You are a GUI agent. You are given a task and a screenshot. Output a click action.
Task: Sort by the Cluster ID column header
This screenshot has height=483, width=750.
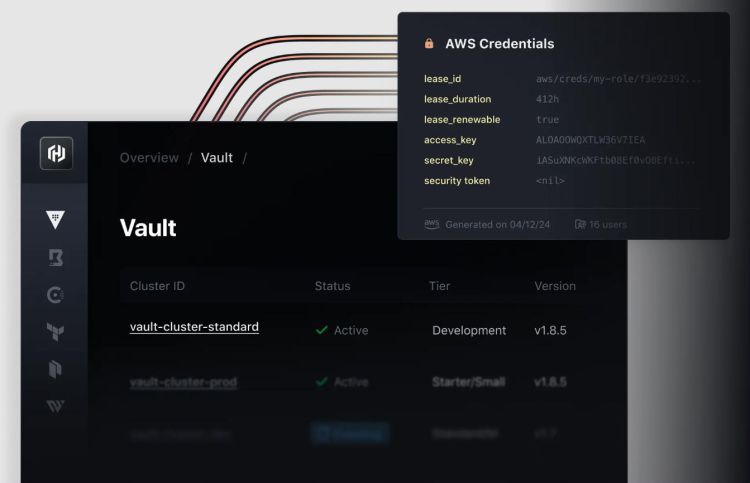pyautogui.click(x=157, y=286)
